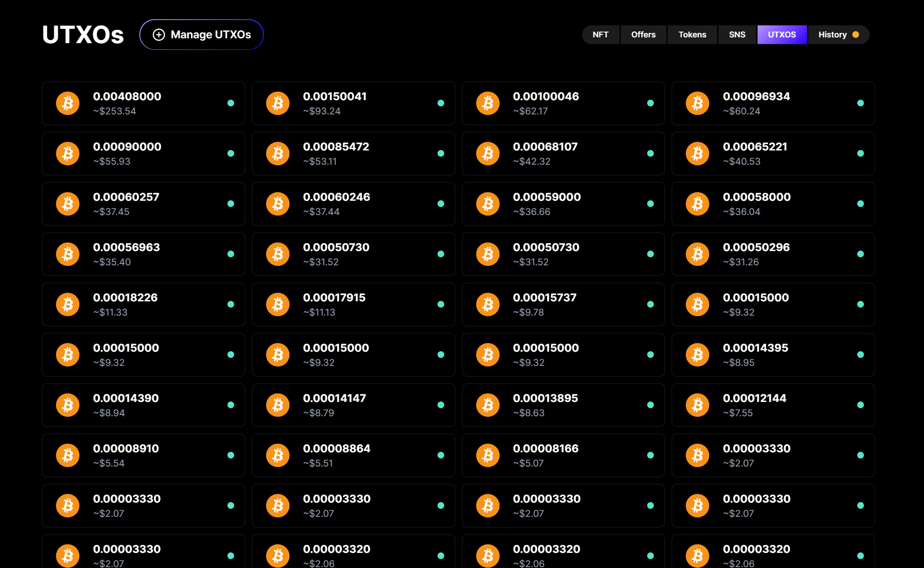This screenshot has height=568, width=924.
Task: Click the ~$62.17 value text
Action: point(531,111)
